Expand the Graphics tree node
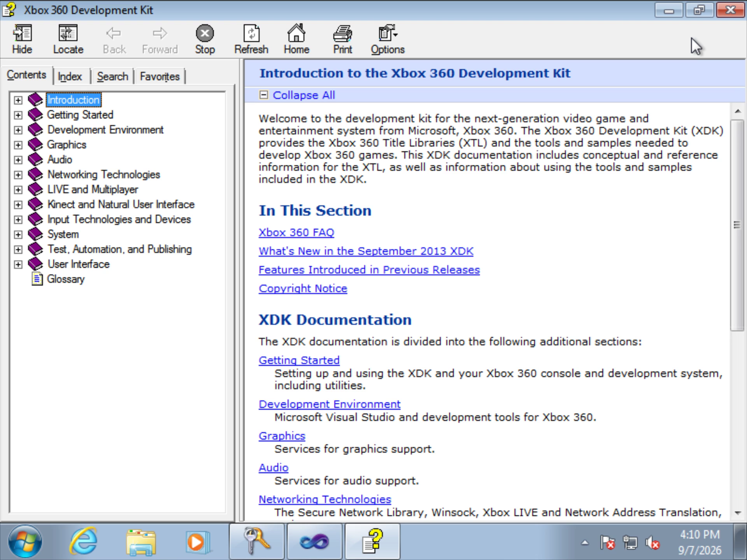The height and width of the screenshot is (560, 747). [x=18, y=145]
